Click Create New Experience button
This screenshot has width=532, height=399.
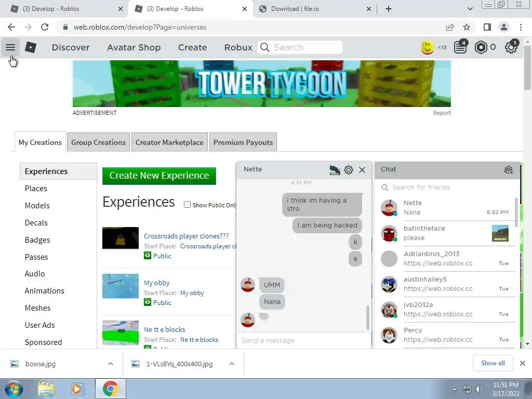tap(159, 176)
